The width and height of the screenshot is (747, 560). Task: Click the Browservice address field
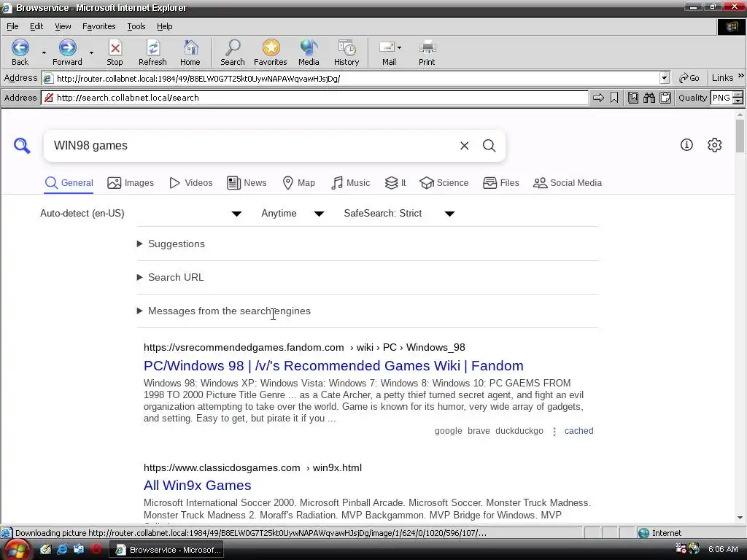click(x=314, y=98)
